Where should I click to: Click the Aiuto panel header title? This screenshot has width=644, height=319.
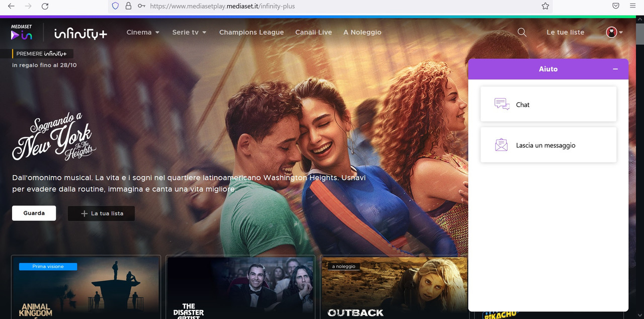548,69
